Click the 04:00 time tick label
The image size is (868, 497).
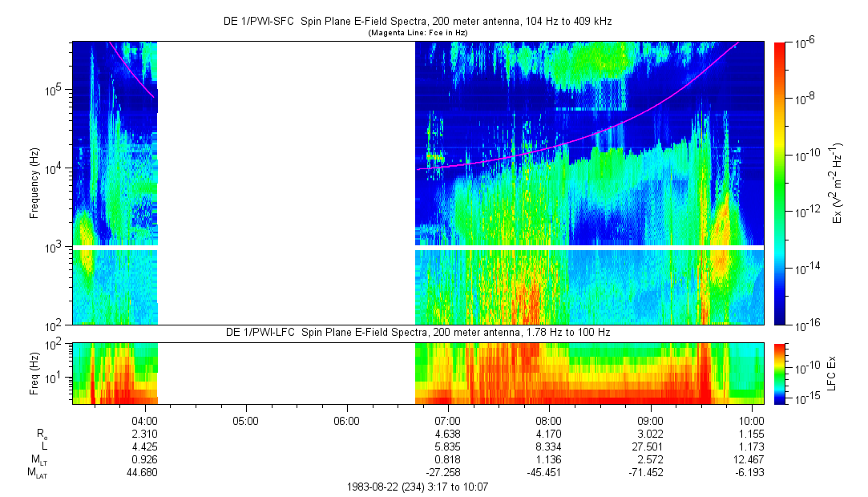click(143, 420)
